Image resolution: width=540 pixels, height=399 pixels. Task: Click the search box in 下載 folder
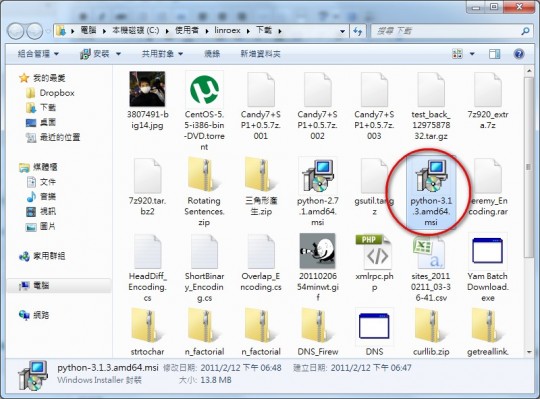tap(448, 31)
